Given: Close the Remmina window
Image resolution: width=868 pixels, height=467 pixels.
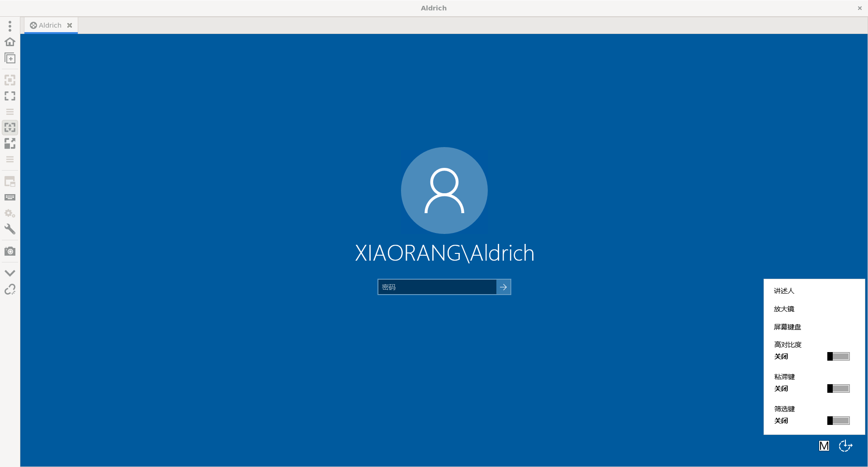Looking at the screenshot, I should coord(860,8).
